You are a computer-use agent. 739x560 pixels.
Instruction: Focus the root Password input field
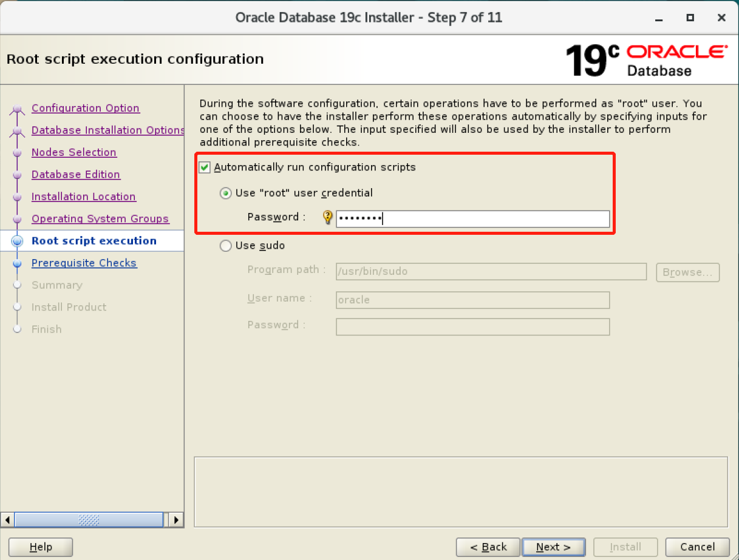472,218
